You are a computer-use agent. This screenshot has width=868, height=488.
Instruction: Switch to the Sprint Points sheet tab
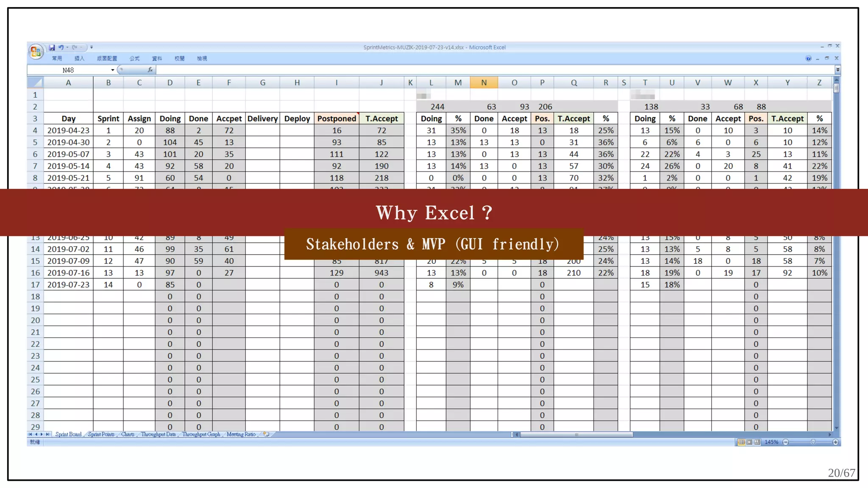[101, 434]
